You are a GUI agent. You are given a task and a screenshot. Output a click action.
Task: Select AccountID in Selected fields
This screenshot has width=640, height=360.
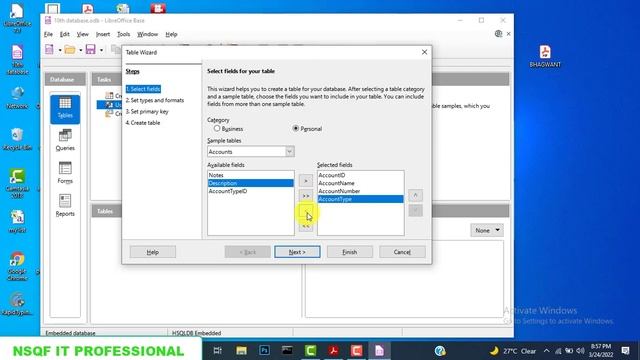point(360,175)
